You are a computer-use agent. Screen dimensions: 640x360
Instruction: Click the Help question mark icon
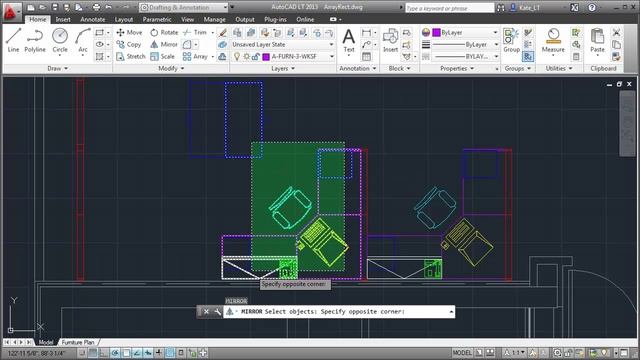click(x=592, y=7)
